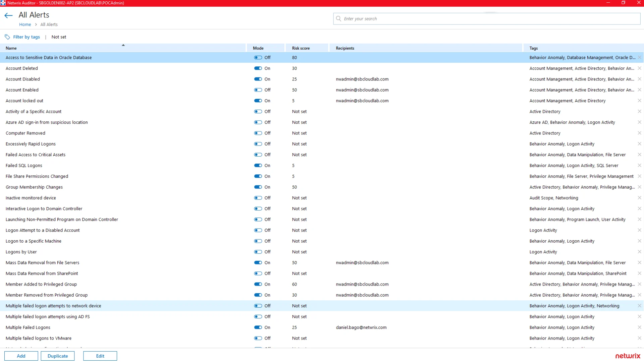
Task: Go back using the back arrow icon
Action: point(8,15)
